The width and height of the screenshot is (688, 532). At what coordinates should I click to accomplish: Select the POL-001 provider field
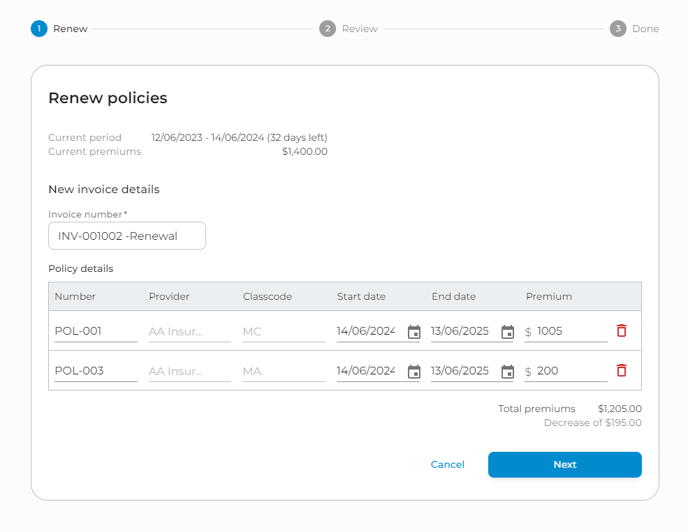(189, 331)
